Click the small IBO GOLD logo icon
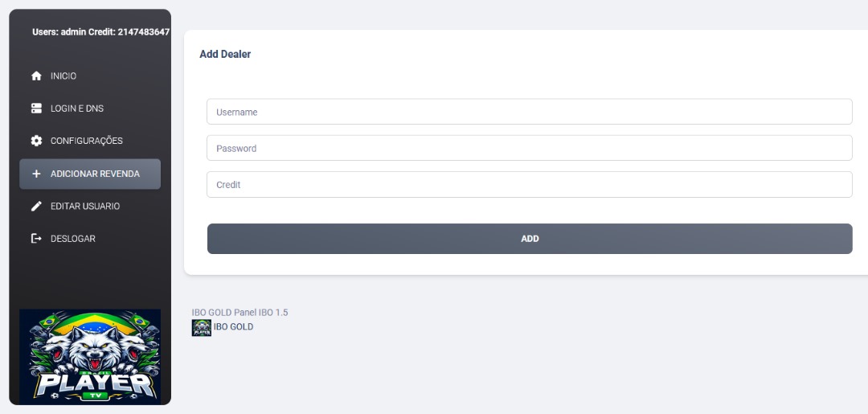The width and height of the screenshot is (868, 414). point(201,327)
